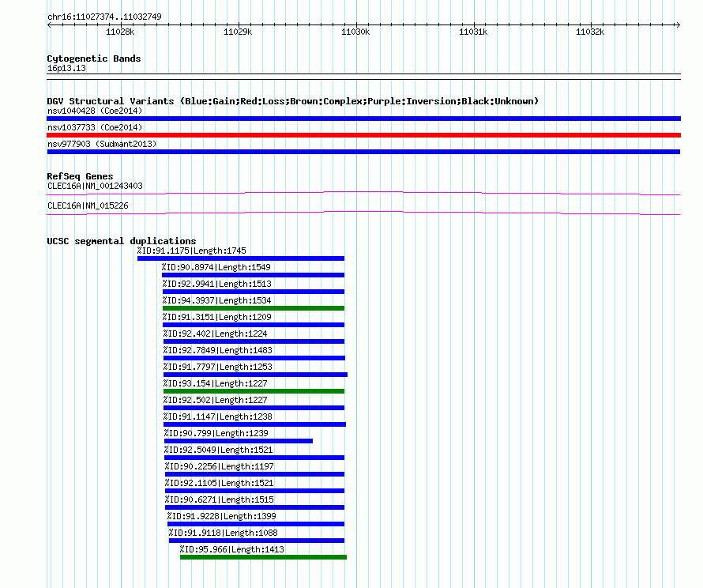Click the %ID:91.9118|Length:1088 duplication label
Viewport: 703px width, 588px height.
point(224,533)
